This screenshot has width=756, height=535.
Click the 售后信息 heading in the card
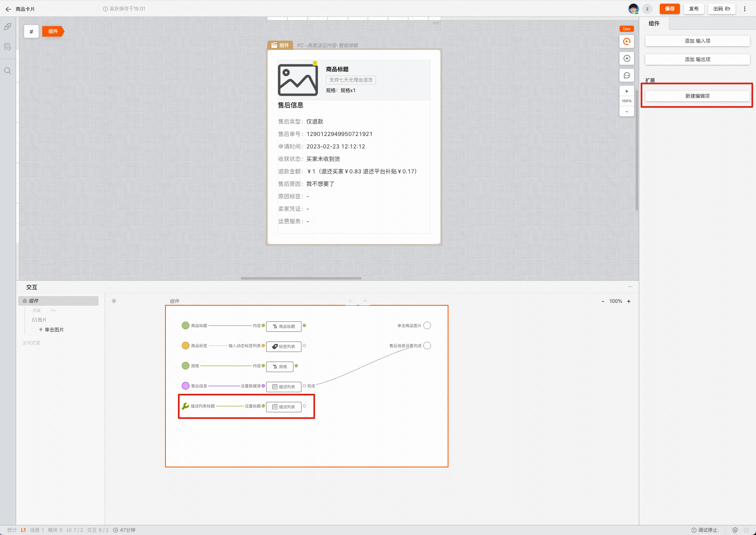click(291, 105)
